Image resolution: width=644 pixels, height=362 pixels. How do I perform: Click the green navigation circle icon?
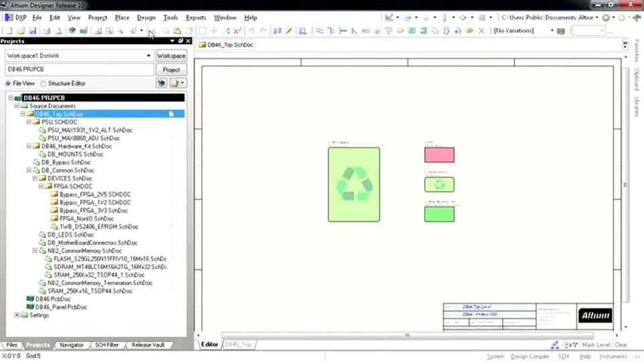[606, 17]
